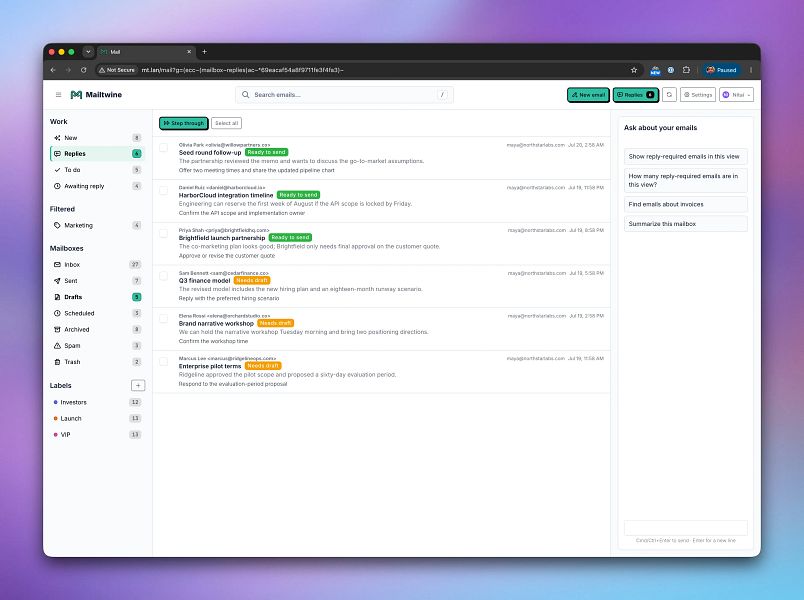804x600 pixels.
Task: Click the Step through button
Action: click(x=184, y=123)
